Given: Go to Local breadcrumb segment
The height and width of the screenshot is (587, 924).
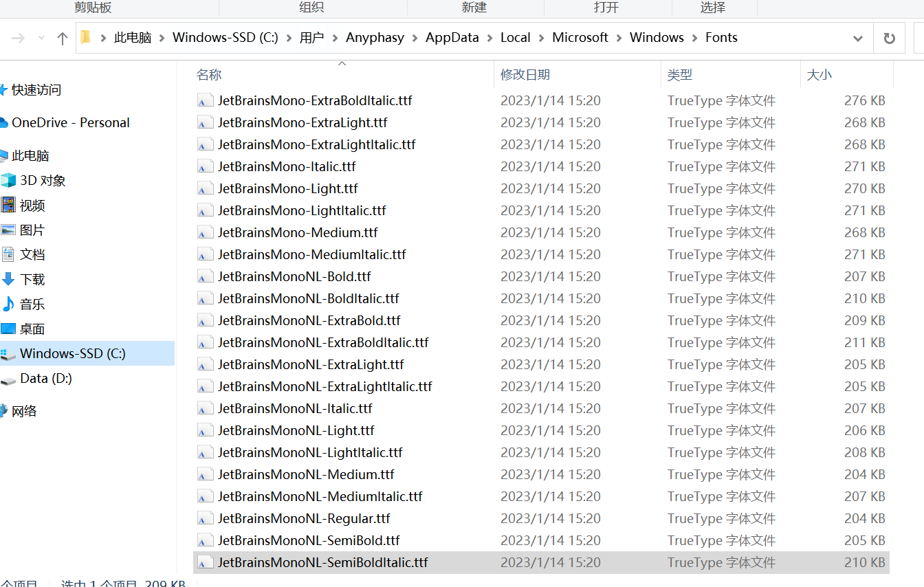Looking at the screenshot, I should (516, 38).
